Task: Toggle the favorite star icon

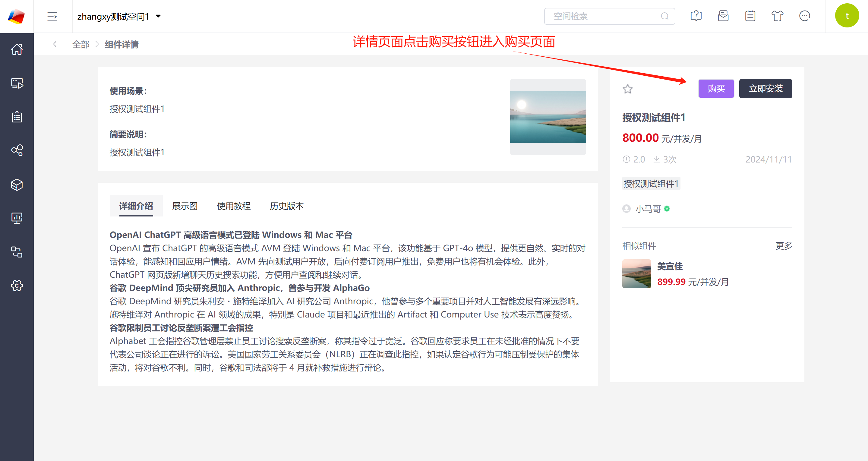Action: pos(627,89)
